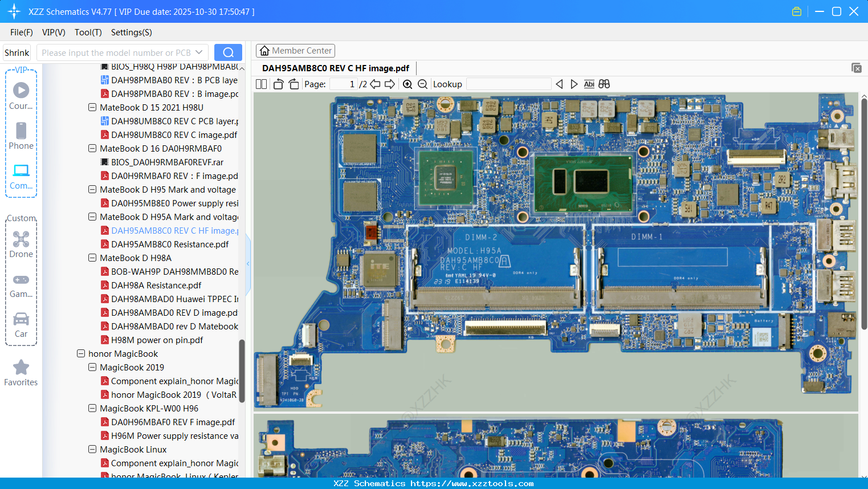Select the Phone category icon
Viewport: 868px width, 489px height.
tap(21, 136)
